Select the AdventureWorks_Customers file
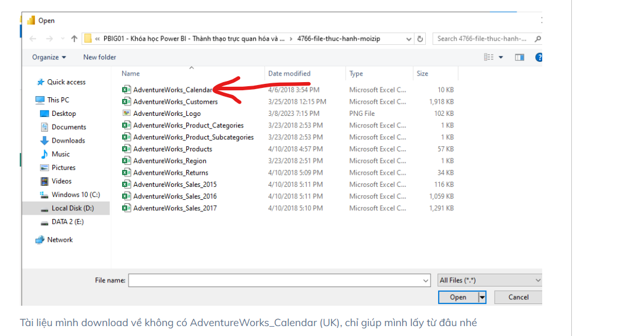 175,101
